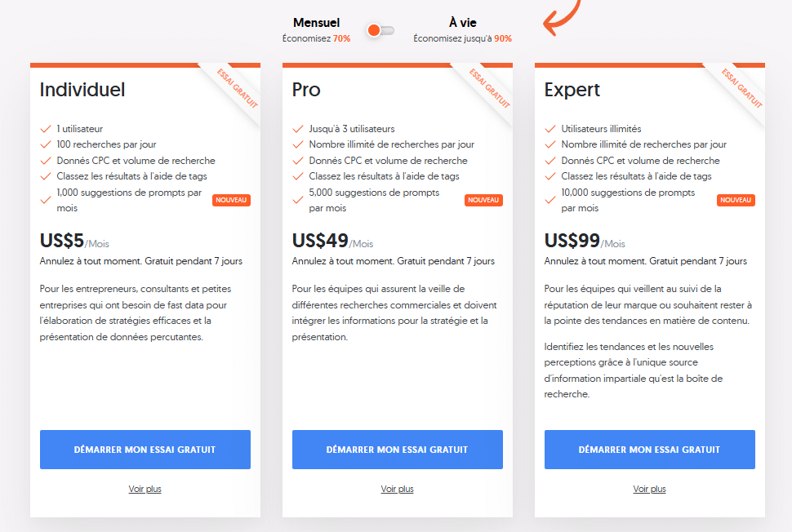Expand Voir plus under Individuel plan

[x=145, y=490]
